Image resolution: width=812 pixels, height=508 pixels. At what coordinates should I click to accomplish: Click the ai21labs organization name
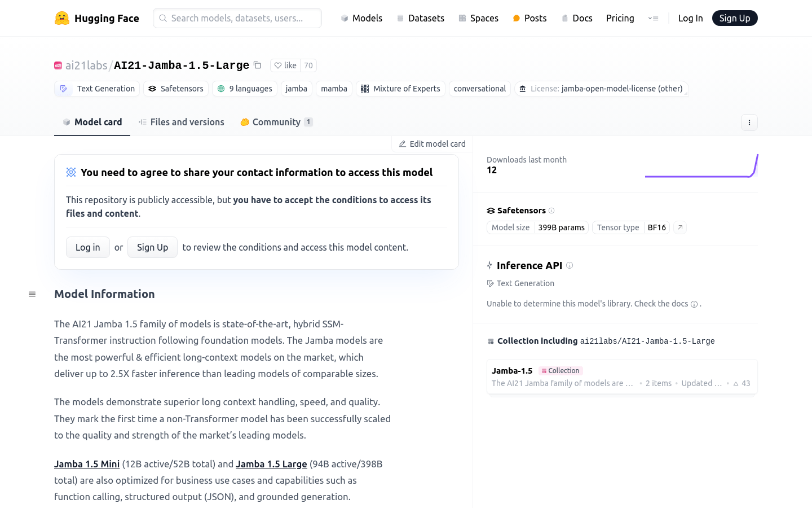tap(86, 65)
